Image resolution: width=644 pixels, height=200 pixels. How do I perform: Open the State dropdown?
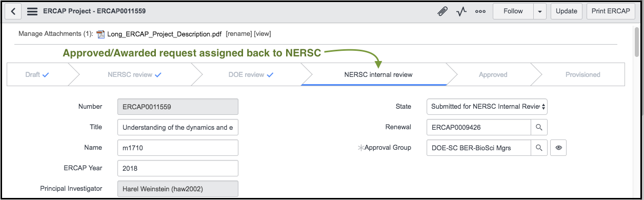pyautogui.click(x=487, y=107)
